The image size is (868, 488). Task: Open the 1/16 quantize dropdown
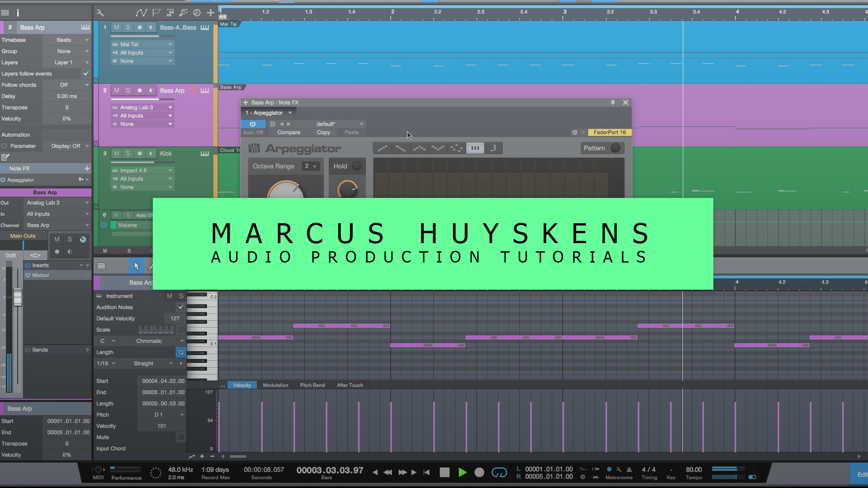tap(106, 364)
